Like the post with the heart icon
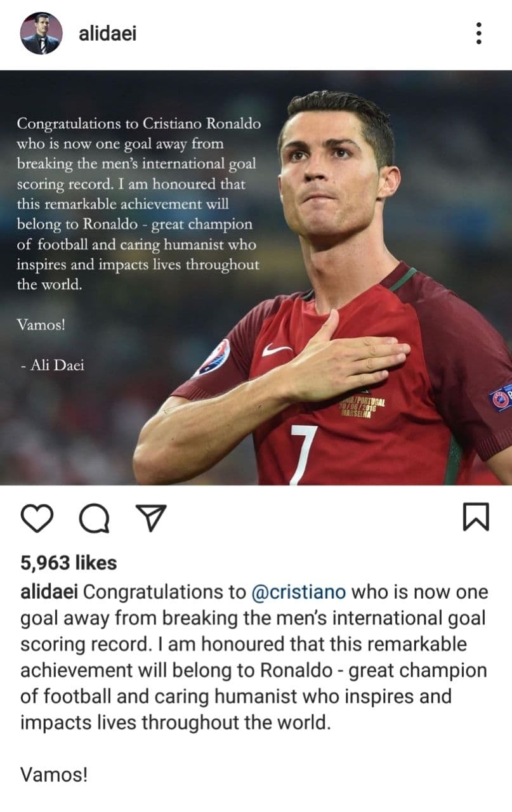Screen dimensions: 512x812 pos(37,518)
